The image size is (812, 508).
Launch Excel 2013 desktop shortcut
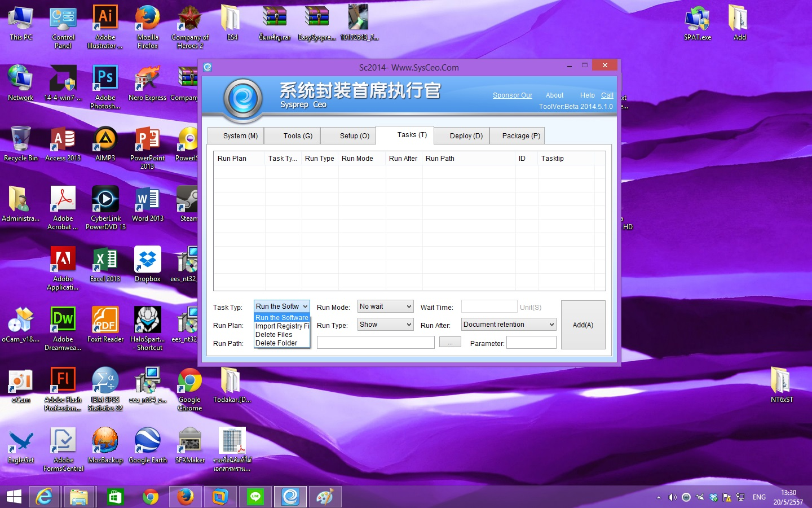point(105,265)
